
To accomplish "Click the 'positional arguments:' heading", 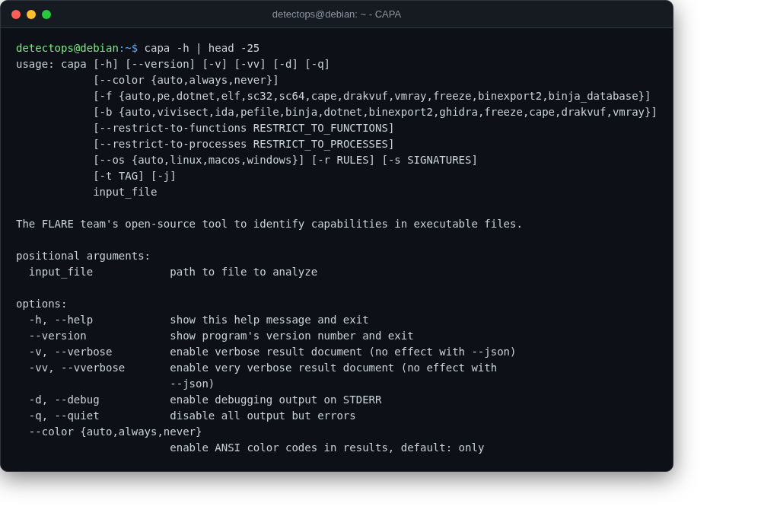I will pyautogui.click(x=83, y=256).
